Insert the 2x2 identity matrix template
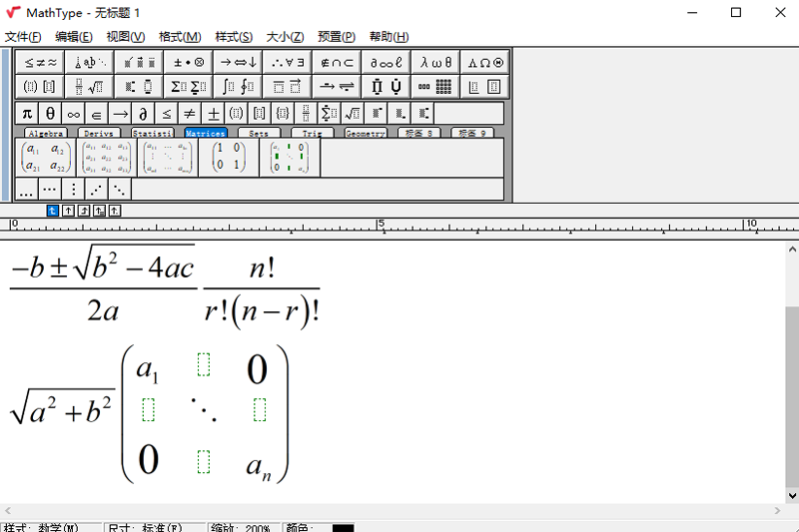 point(228,158)
